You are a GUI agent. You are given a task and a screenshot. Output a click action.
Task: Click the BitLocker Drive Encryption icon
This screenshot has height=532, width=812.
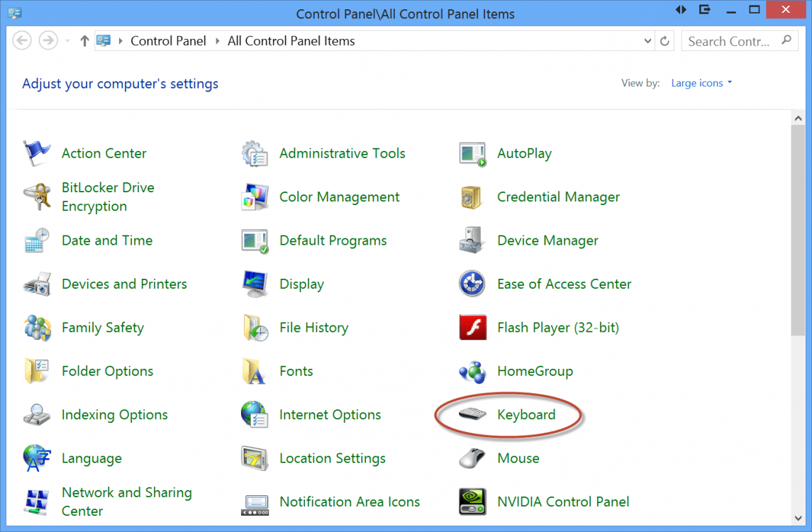37,197
